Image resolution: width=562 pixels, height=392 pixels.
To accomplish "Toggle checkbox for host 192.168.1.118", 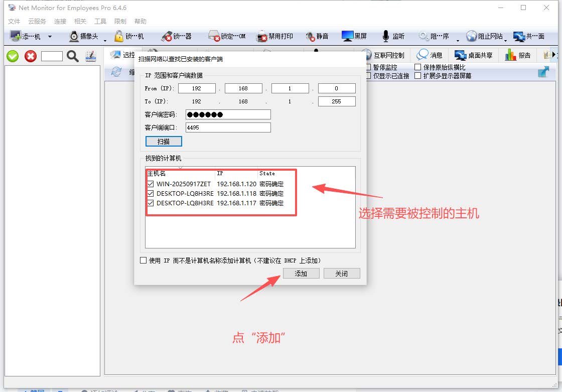I will (x=151, y=193).
